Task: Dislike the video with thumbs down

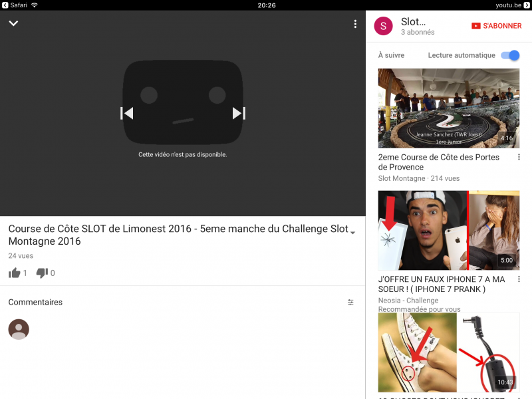Action: 42,273
